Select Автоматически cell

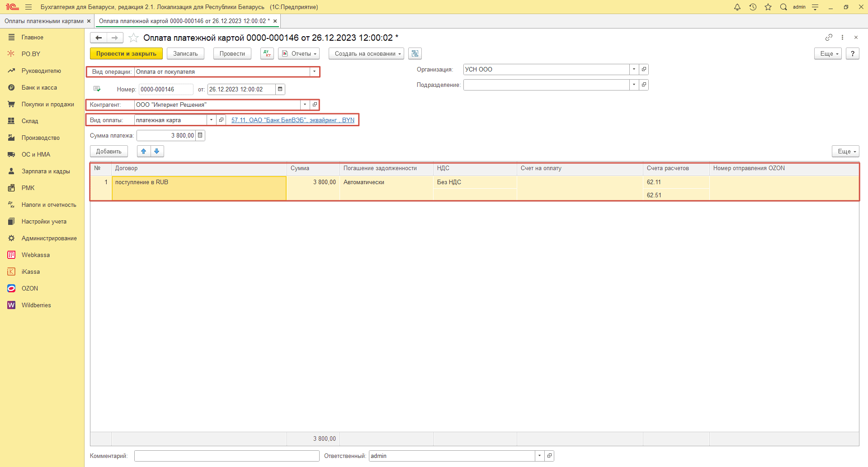(386, 188)
